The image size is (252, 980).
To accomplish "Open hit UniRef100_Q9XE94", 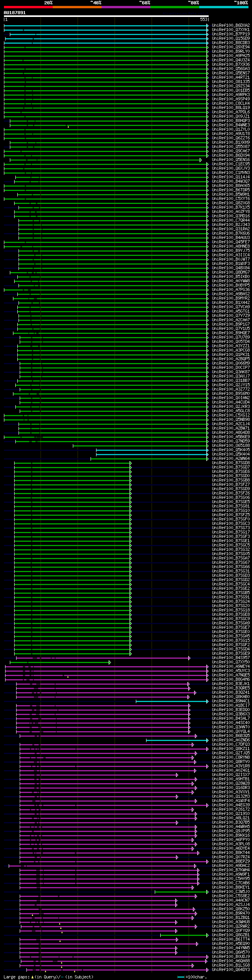I will tap(231, 47).
